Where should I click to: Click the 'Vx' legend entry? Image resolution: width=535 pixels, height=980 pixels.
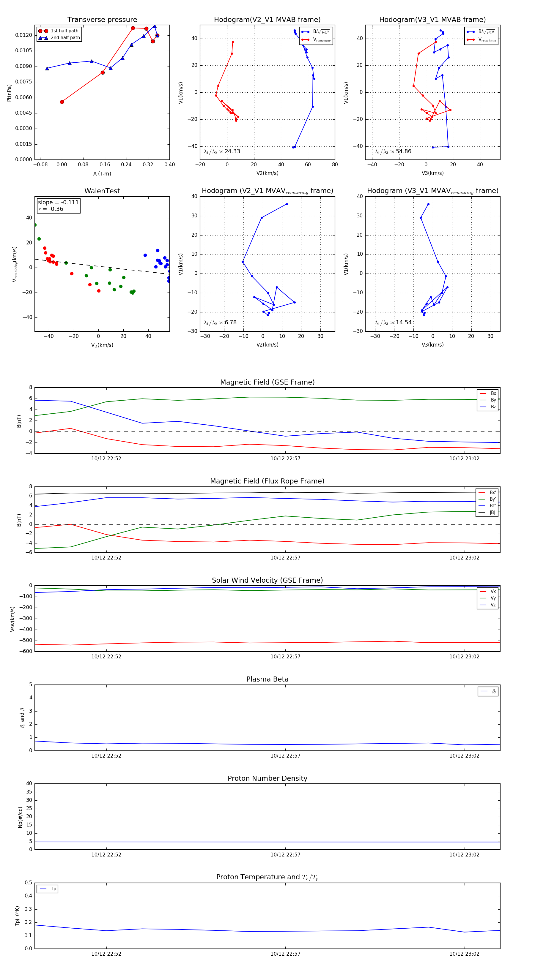[488, 592]
